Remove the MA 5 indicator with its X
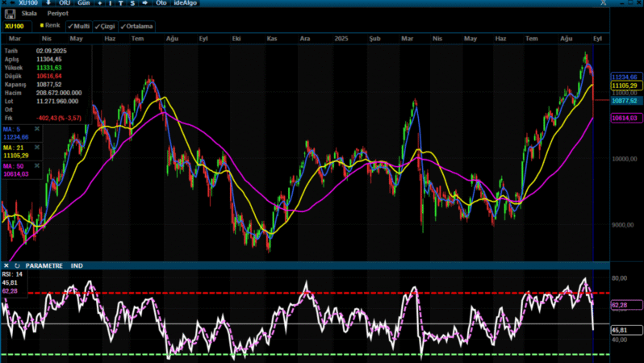 point(37,129)
